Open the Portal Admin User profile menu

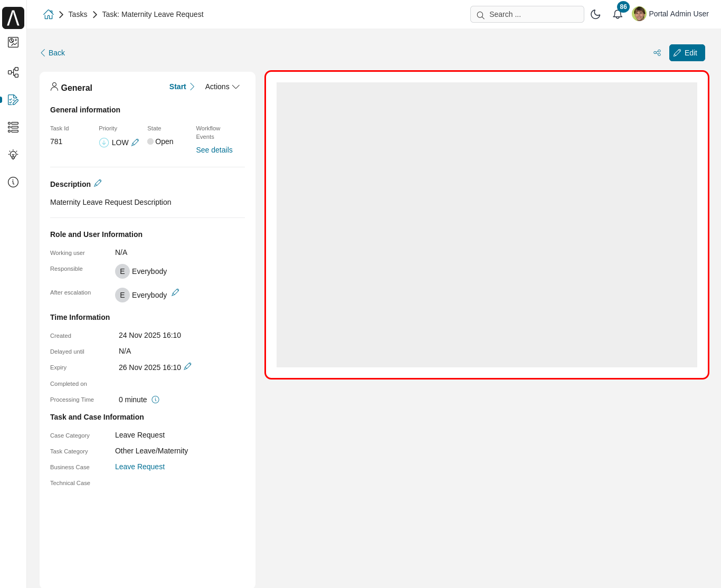[670, 14]
